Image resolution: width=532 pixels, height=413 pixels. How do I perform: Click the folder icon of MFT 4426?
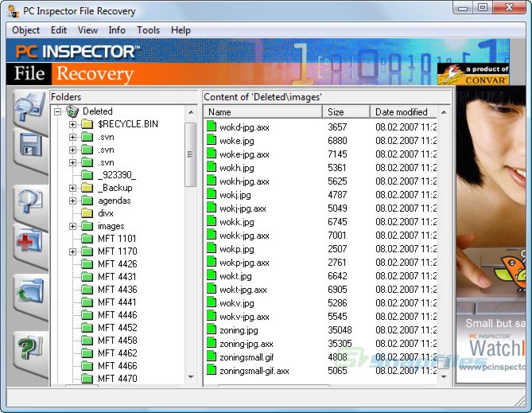tap(87, 264)
